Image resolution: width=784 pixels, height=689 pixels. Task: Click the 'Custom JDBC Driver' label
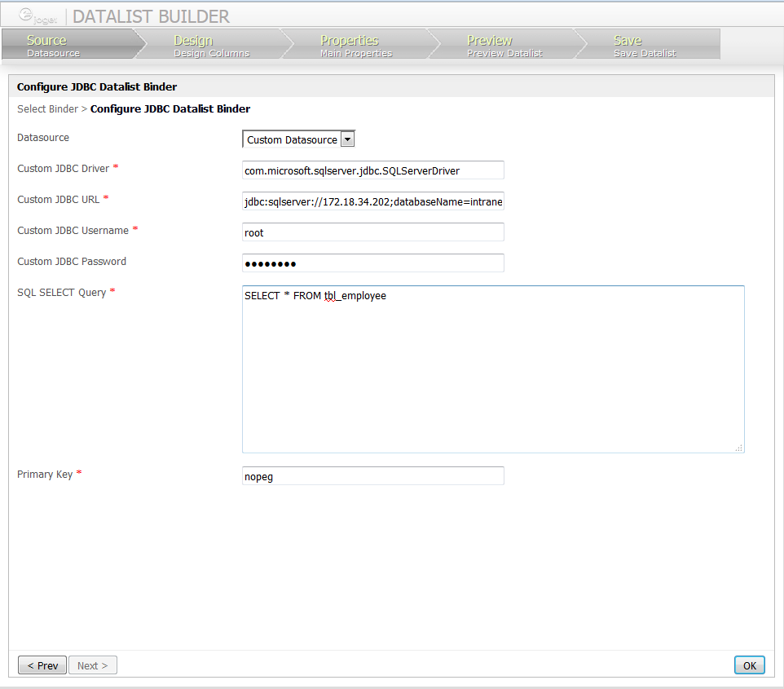[63, 169]
